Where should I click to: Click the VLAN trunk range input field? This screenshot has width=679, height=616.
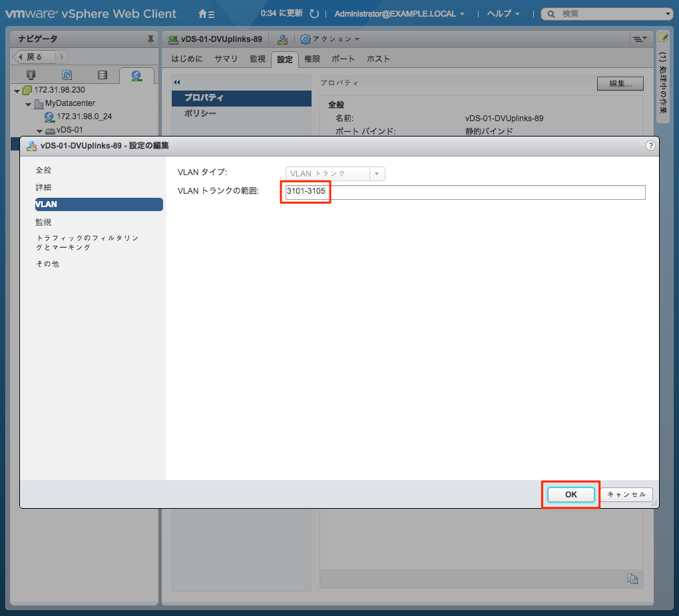pos(465,192)
